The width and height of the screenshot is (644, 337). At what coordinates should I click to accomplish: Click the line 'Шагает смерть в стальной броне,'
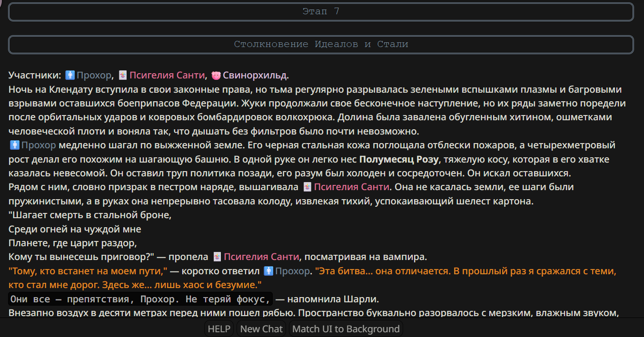pyautogui.click(x=90, y=215)
